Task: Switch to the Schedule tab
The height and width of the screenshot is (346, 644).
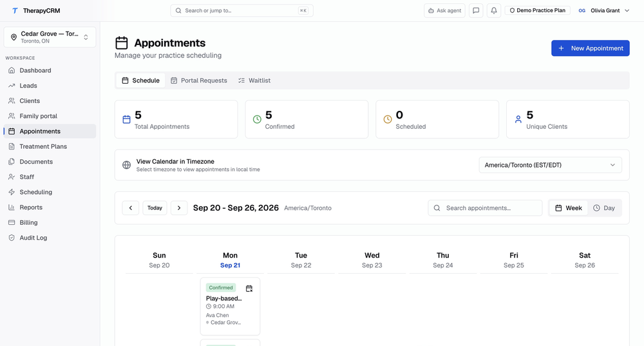Action: (140, 81)
